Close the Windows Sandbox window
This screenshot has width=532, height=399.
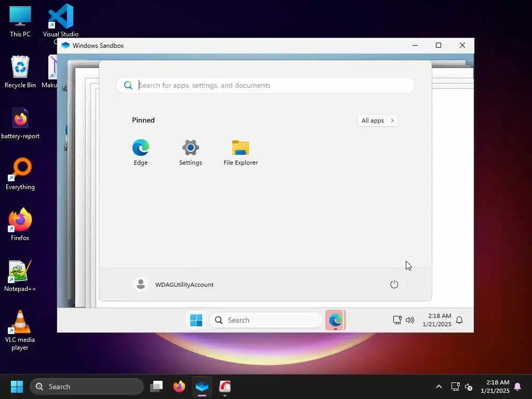[462, 45]
